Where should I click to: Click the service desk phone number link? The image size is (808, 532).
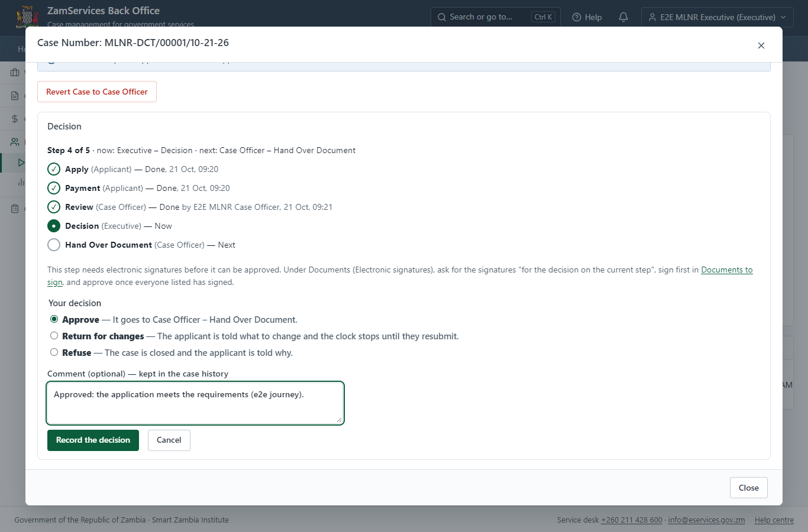coord(632,520)
